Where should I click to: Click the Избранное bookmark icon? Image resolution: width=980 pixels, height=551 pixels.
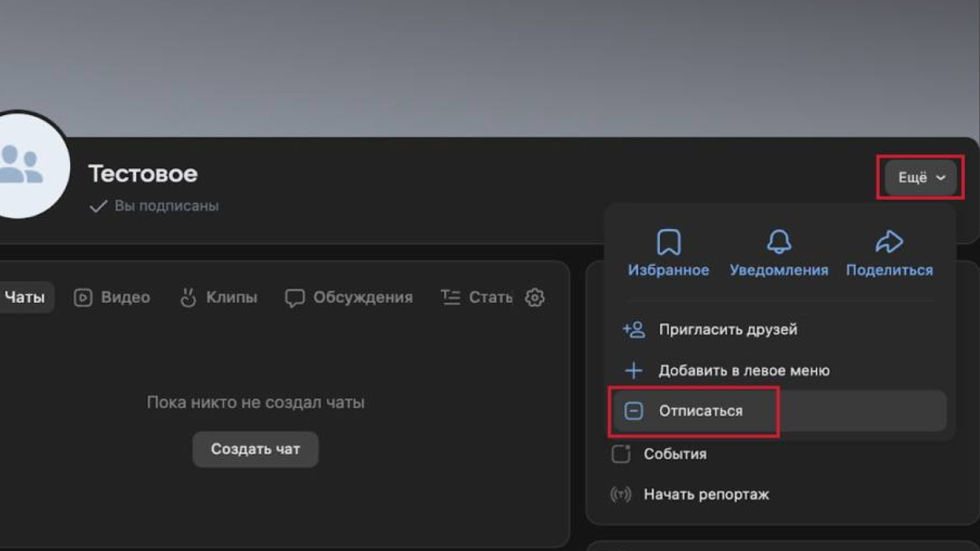[668, 242]
